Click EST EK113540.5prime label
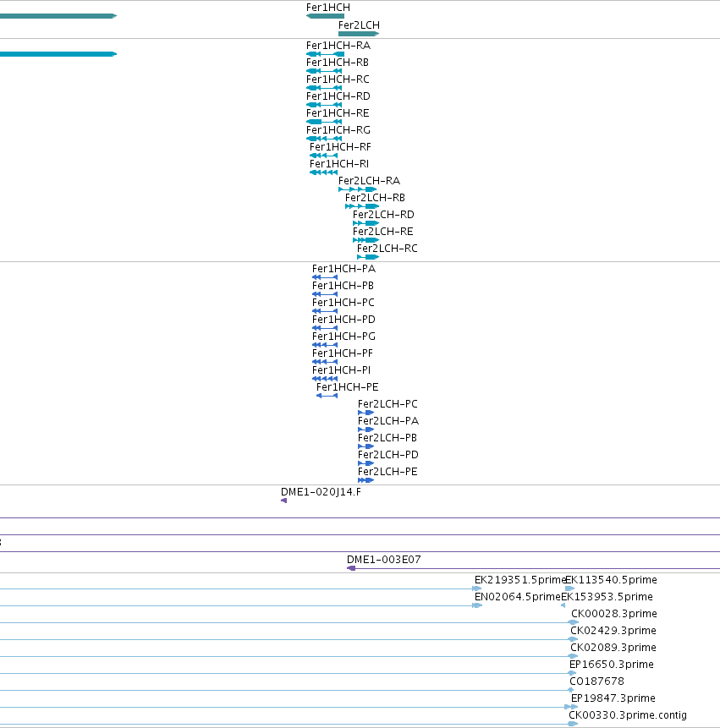Image resolution: width=720 pixels, height=728 pixels. (x=611, y=580)
